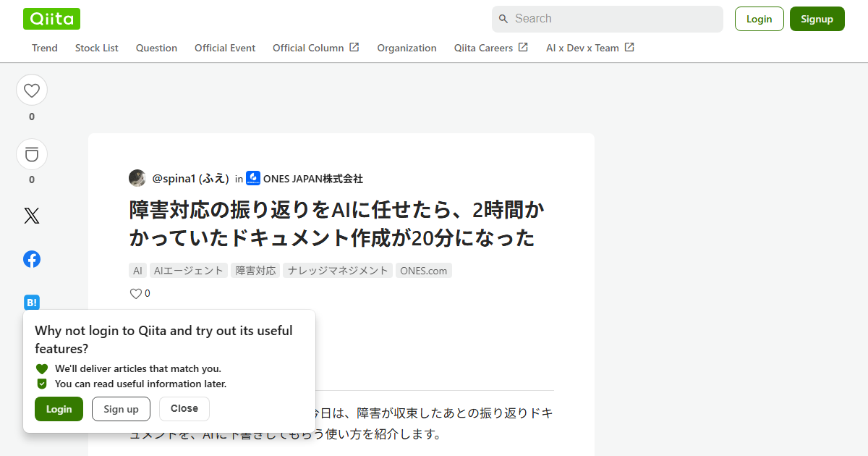Click the search magnifier icon

click(503, 19)
